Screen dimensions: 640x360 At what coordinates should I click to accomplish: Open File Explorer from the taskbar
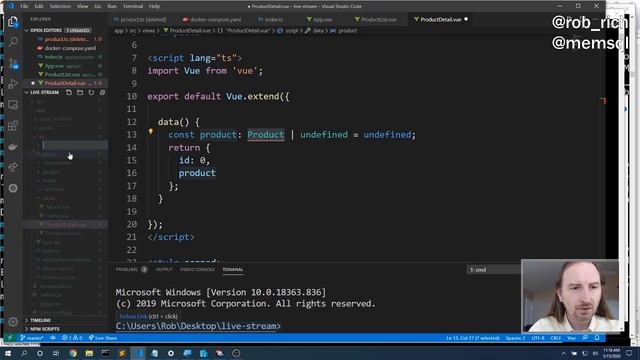89,353
